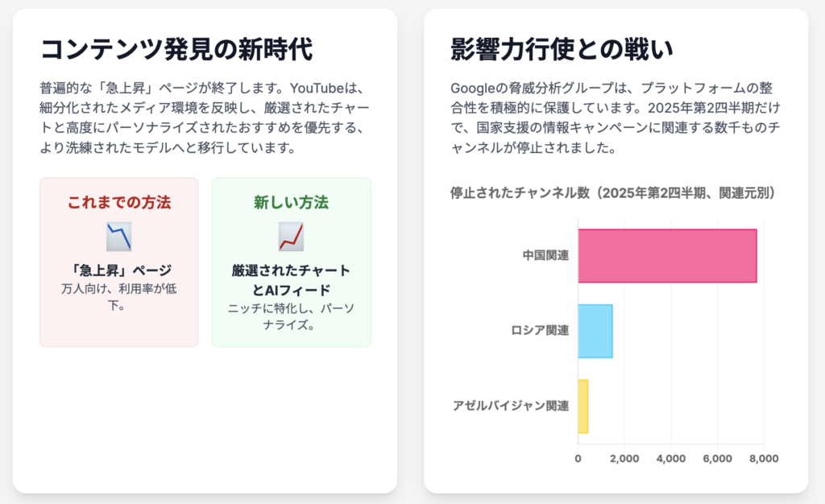Select the blue ロシア関連 bar
This screenshot has height=504, width=825.
(595, 331)
